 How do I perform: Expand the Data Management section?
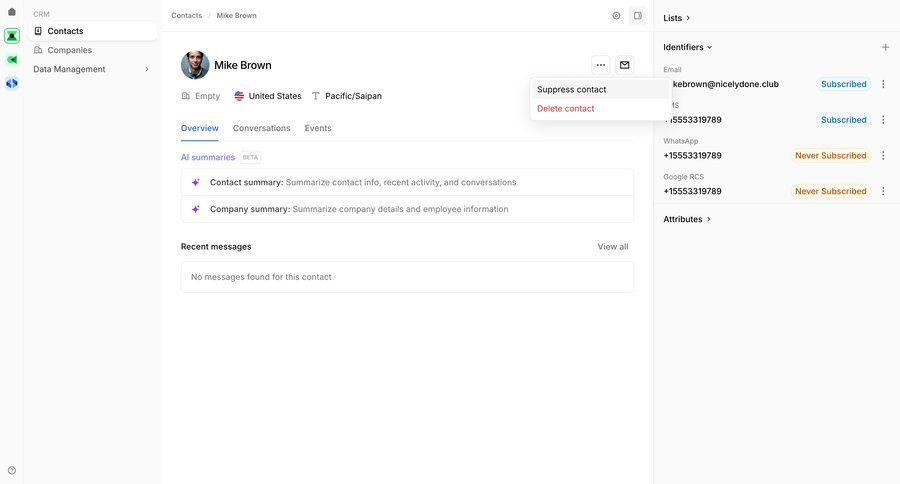click(x=92, y=69)
